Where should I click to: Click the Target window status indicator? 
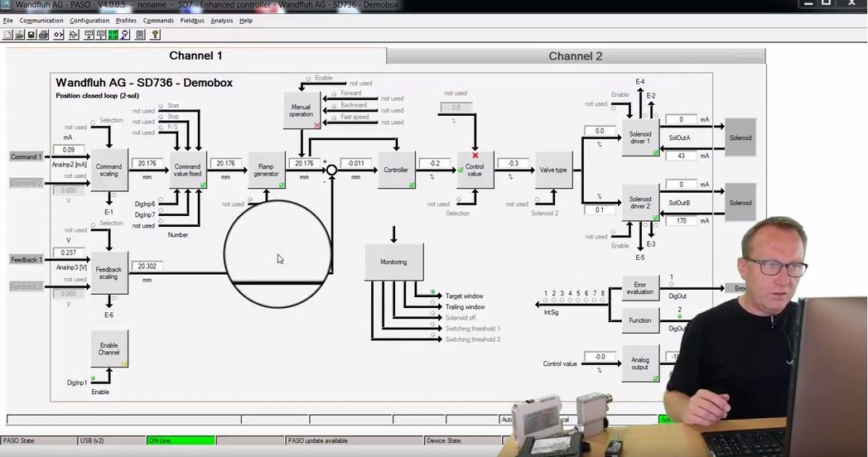[x=433, y=291]
